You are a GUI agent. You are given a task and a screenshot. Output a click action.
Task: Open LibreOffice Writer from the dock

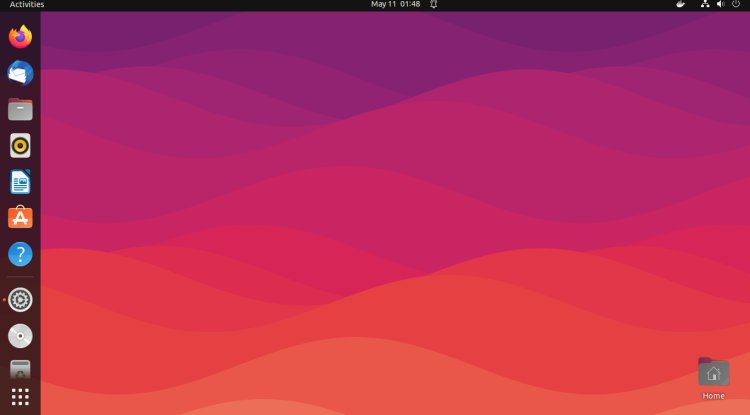pyautogui.click(x=20, y=182)
